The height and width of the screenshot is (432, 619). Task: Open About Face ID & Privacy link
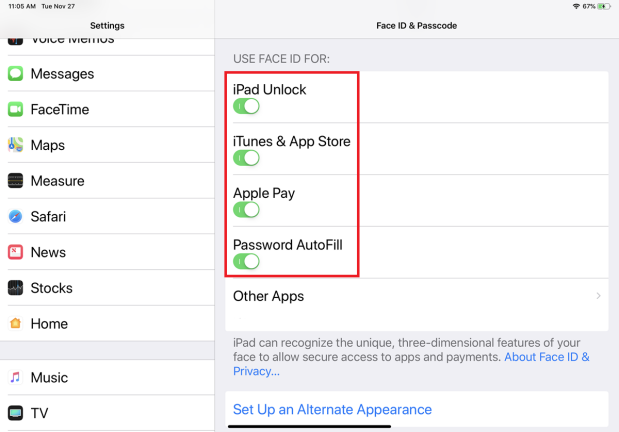pos(547,357)
